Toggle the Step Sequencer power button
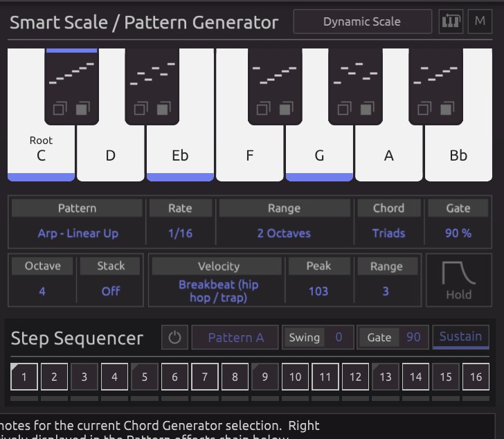 [x=174, y=338]
